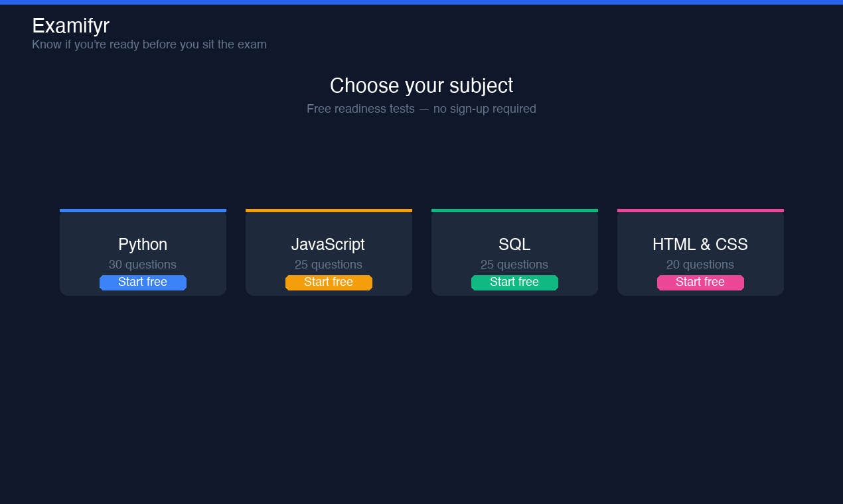Click the Examifyr site title
This screenshot has height=504, width=843.
[x=70, y=26]
